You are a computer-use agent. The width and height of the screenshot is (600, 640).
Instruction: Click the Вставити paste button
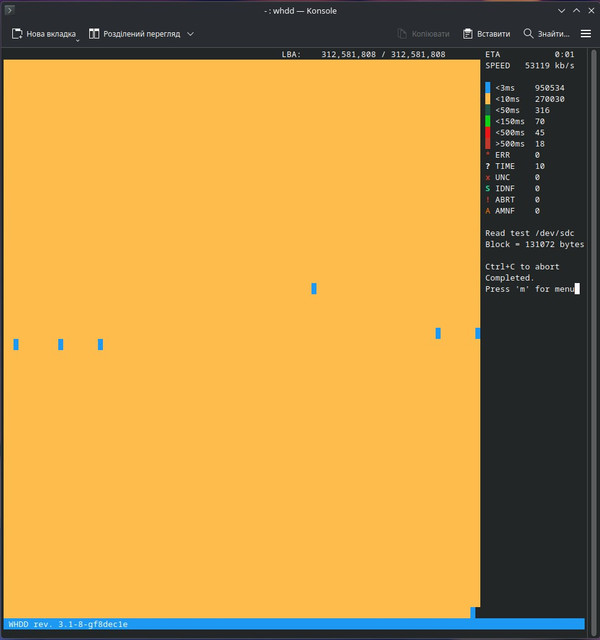pyautogui.click(x=487, y=34)
